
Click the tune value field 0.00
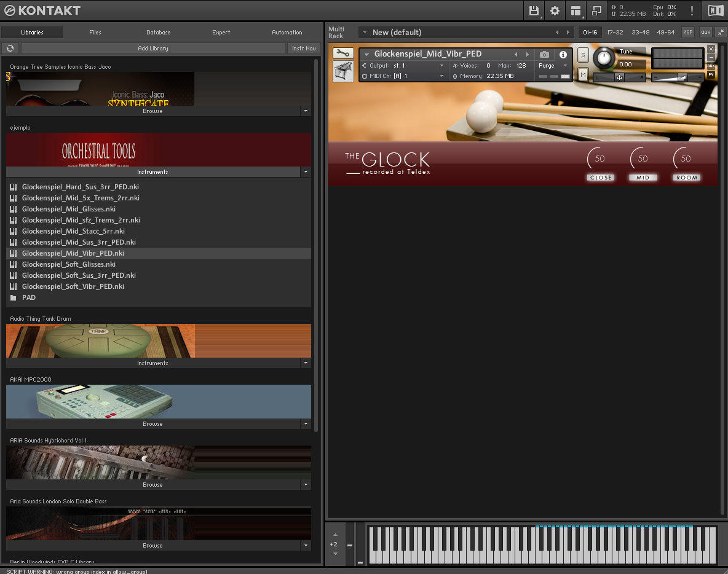tap(631, 65)
